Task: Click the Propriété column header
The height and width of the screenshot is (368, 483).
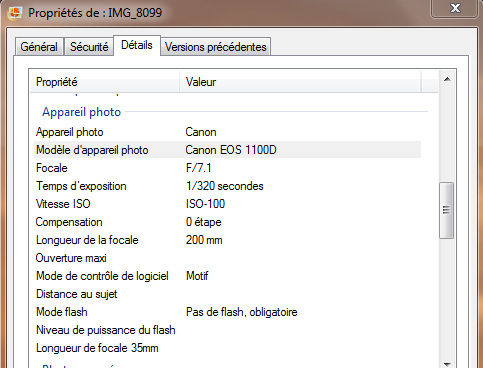Action: tap(105, 82)
